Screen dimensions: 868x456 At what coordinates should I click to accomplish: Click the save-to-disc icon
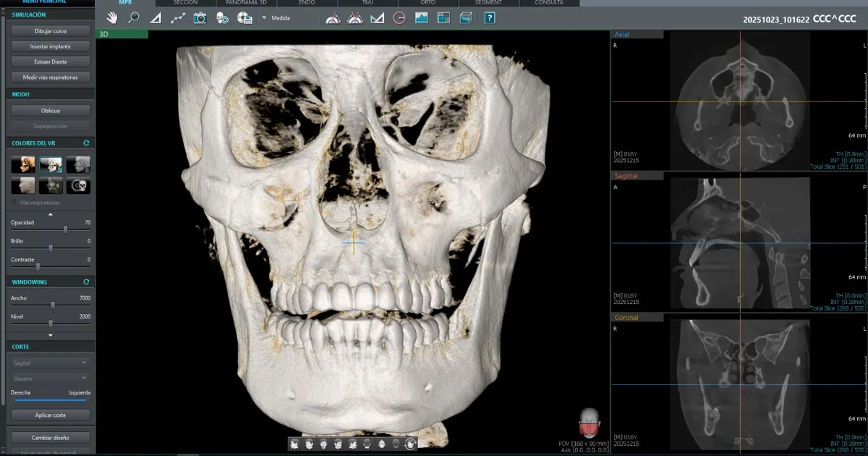tap(245, 17)
